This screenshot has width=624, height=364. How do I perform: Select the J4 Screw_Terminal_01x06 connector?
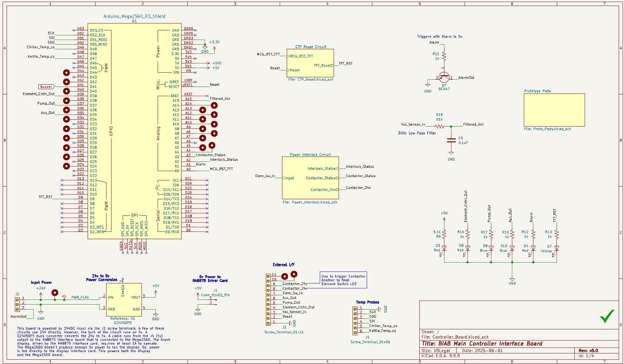355,320
